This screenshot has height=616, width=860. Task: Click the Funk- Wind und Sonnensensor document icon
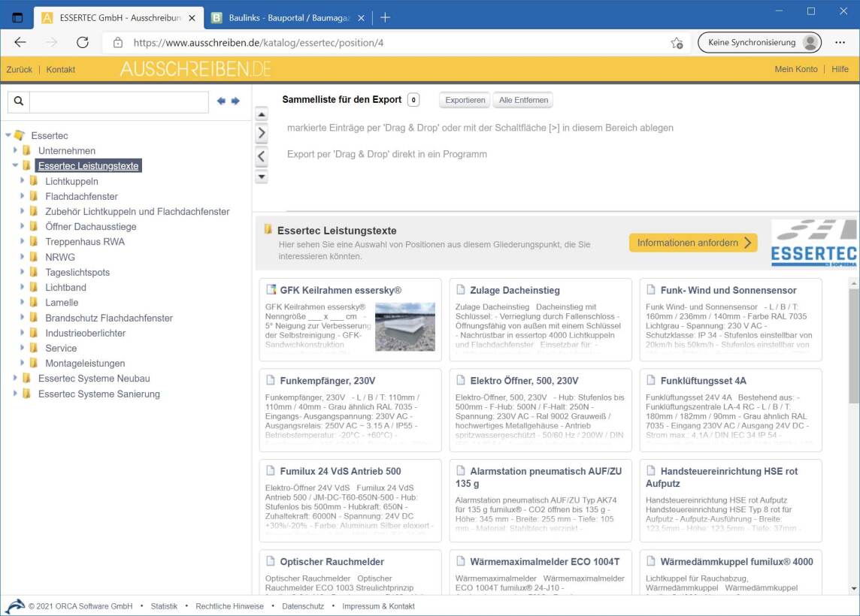pos(651,289)
